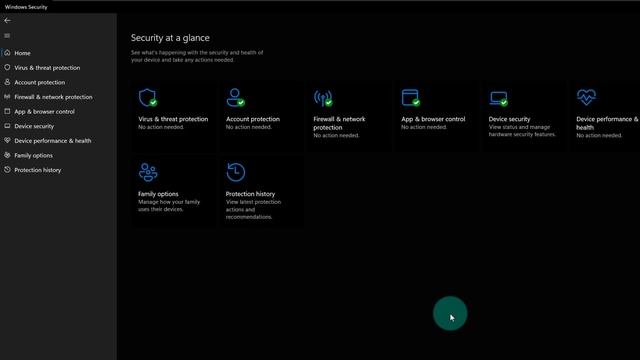This screenshot has height=360, width=640.
Task: Open Family options from sidebar
Action: click(33, 156)
